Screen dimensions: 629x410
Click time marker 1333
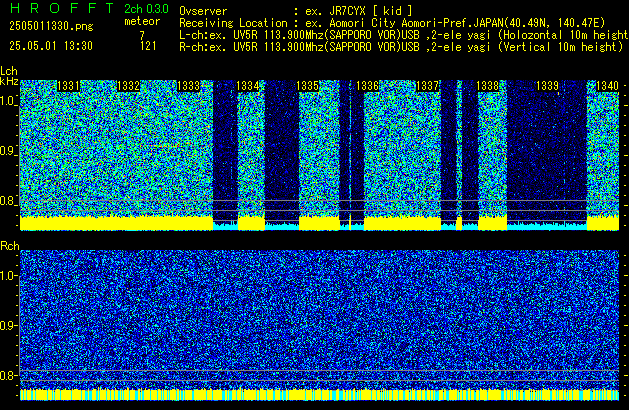click(x=188, y=86)
